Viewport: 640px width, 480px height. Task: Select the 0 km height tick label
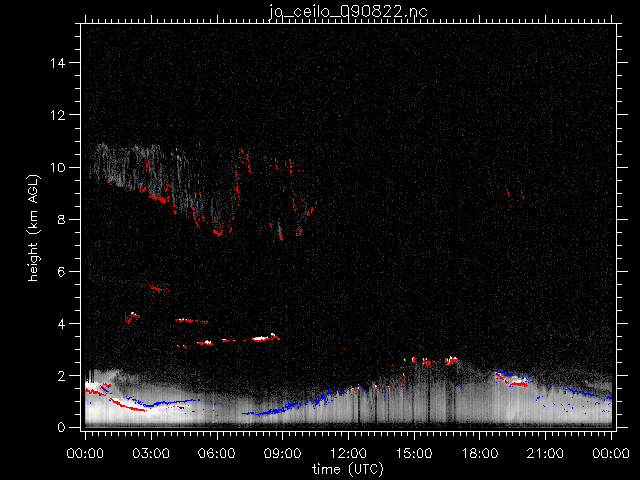[67, 427]
